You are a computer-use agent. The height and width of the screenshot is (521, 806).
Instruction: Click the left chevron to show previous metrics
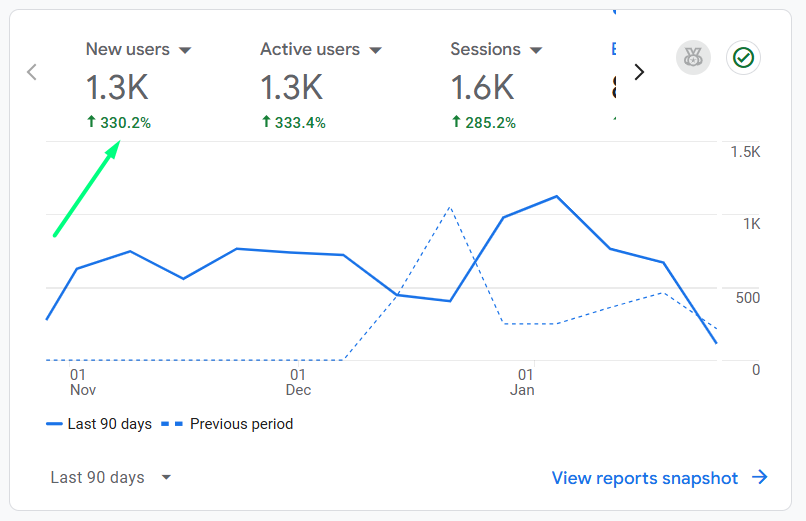32,72
